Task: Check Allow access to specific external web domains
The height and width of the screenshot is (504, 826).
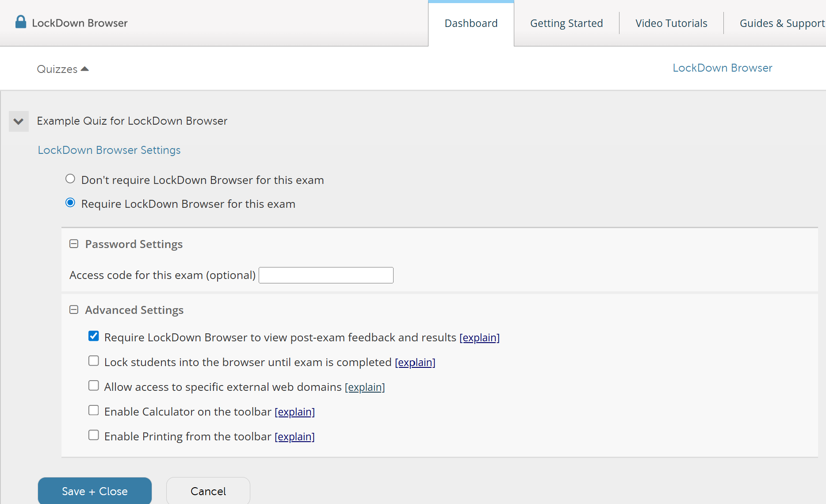Action: click(93, 386)
